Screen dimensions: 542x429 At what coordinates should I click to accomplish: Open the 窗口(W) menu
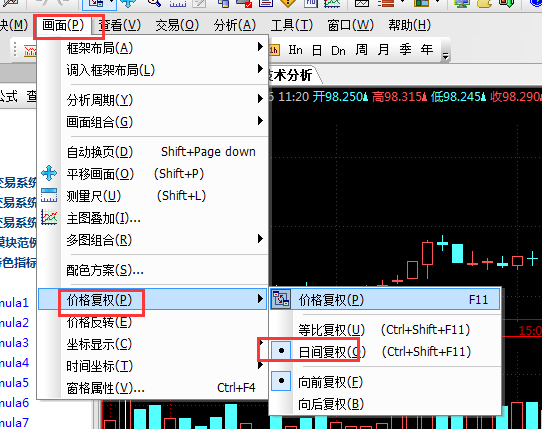tap(351, 25)
